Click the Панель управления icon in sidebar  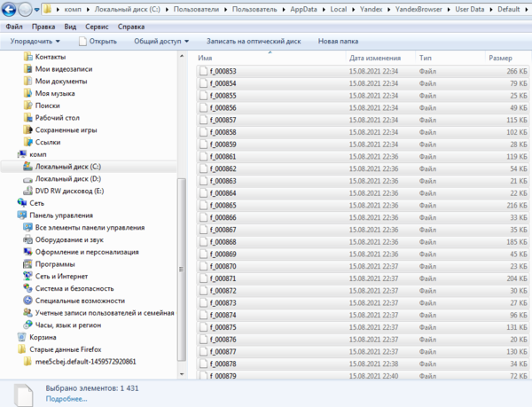(x=21, y=215)
